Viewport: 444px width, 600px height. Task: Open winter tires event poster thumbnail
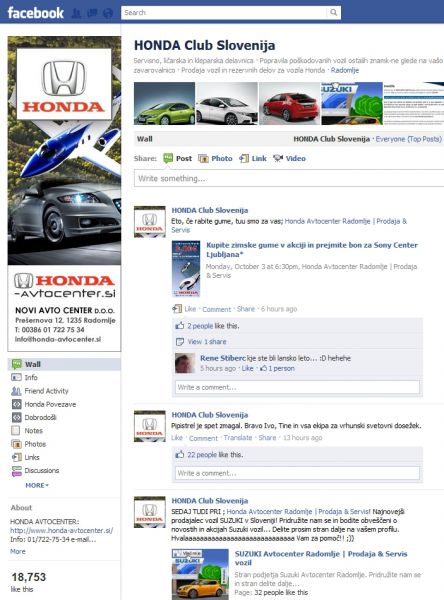pos(186,269)
